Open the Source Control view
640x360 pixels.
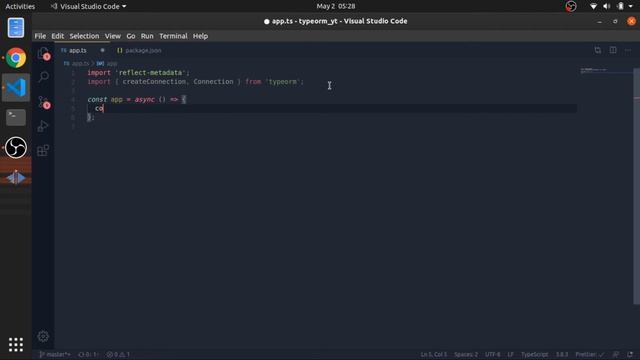click(43, 101)
